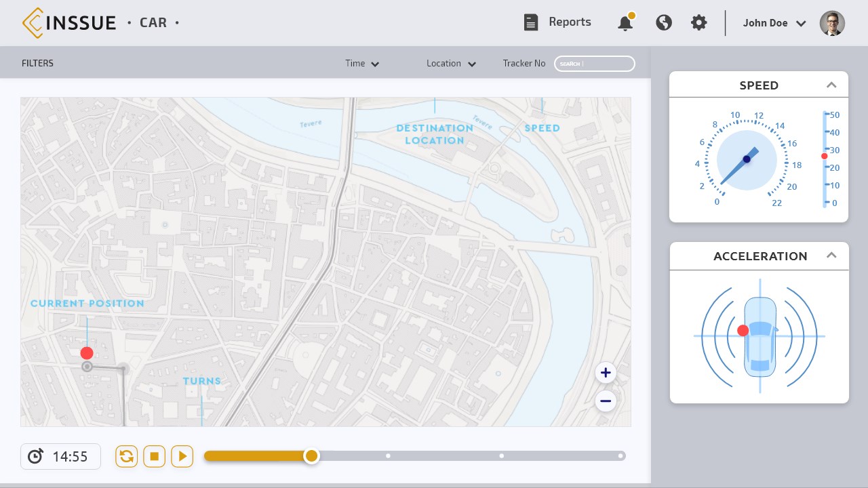Click the last timeline marker at end

tap(620, 456)
